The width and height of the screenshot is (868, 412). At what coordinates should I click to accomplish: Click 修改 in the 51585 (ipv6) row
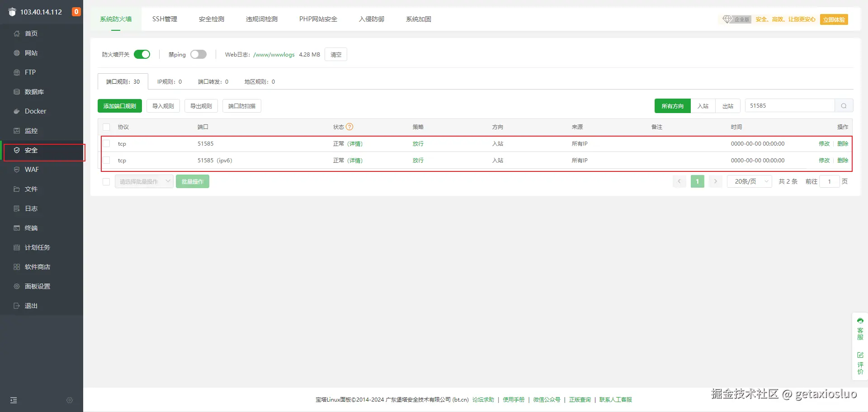tap(824, 161)
